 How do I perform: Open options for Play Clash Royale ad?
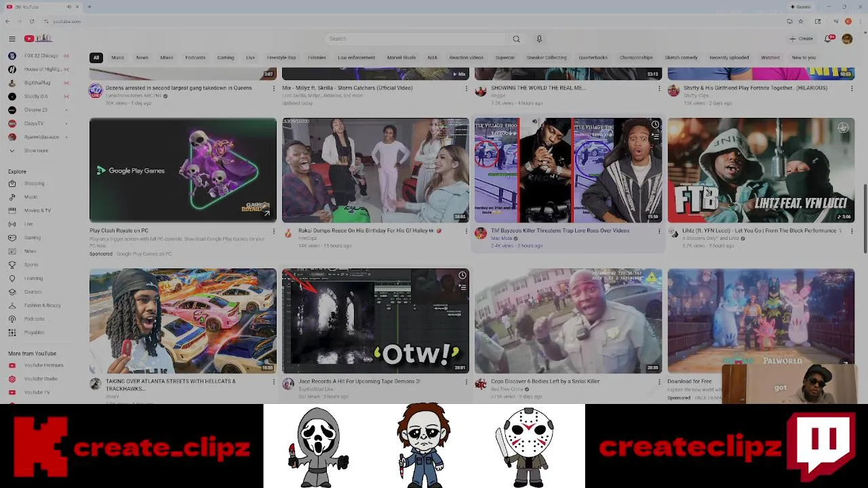click(x=274, y=231)
